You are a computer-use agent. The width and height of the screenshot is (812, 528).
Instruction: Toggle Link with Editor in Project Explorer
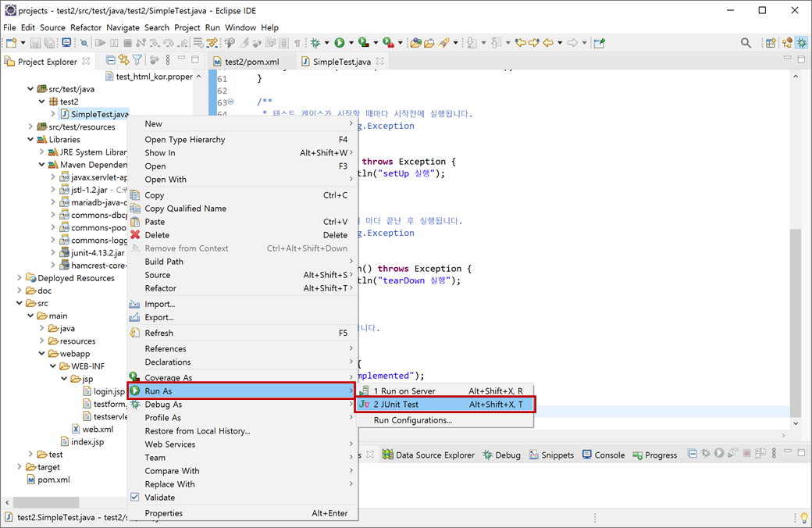(x=123, y=60)
